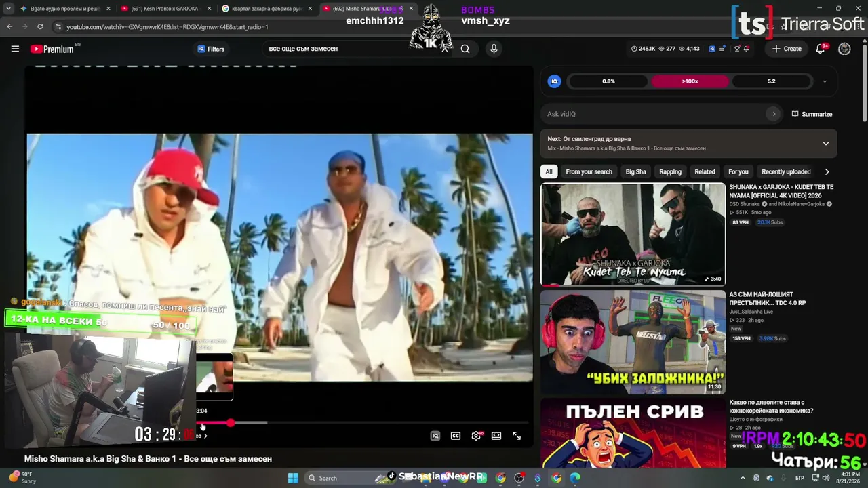Enter fullscreen in the video player
This screenshot has height=488, width=868.
[x=517, y=436]
